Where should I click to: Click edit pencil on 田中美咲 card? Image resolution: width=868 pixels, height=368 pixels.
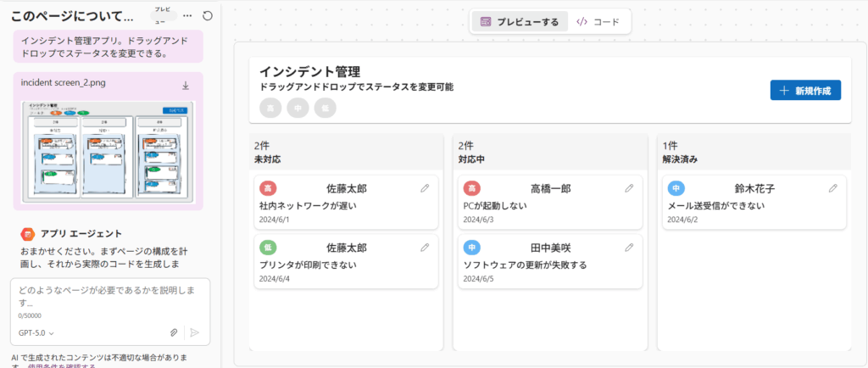[x=629, y=248]
